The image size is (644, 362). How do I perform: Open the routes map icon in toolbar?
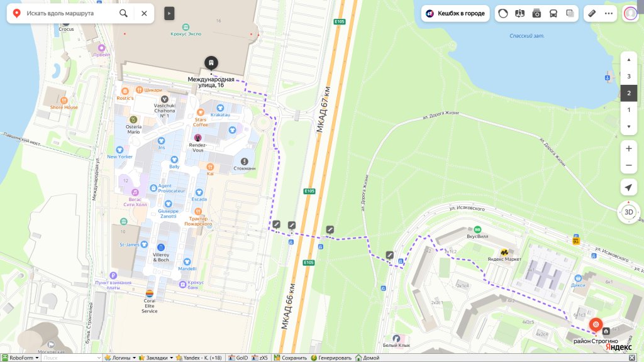[519, 13]
